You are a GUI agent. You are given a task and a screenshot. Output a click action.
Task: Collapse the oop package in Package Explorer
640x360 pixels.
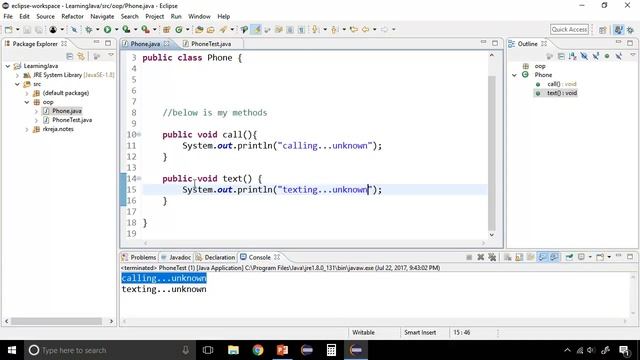(27, 102)
